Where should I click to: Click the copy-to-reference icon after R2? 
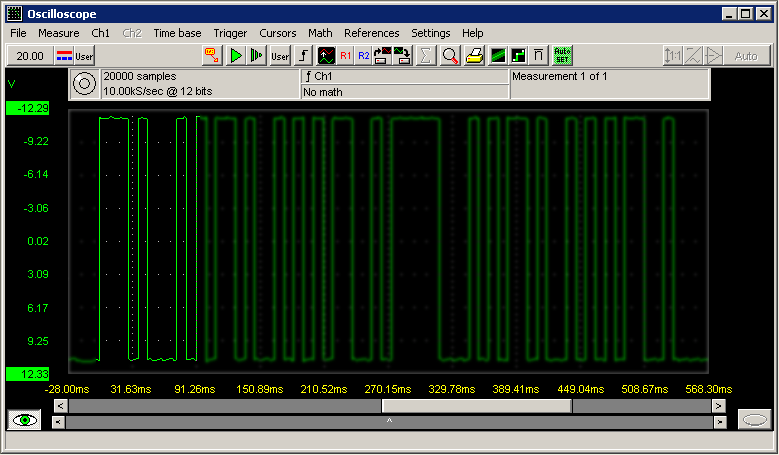coord(383,56)
